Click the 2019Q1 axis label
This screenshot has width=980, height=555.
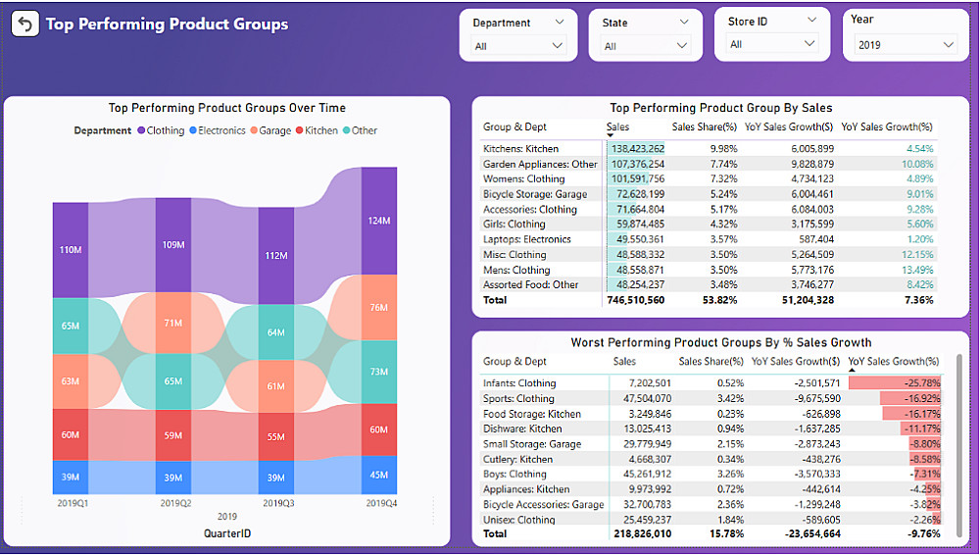[x=73, y=503]
